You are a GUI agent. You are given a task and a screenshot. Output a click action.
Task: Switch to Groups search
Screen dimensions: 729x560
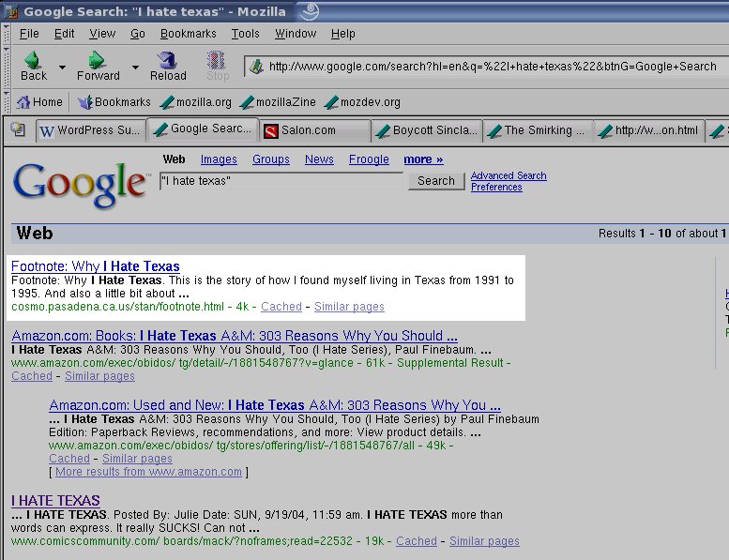(x=271, y=159)
